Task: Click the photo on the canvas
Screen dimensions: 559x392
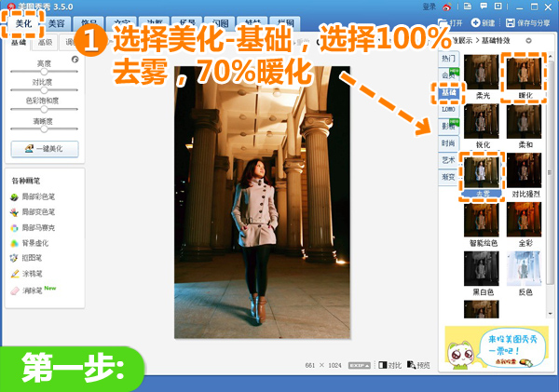Action: pos(263,202)
